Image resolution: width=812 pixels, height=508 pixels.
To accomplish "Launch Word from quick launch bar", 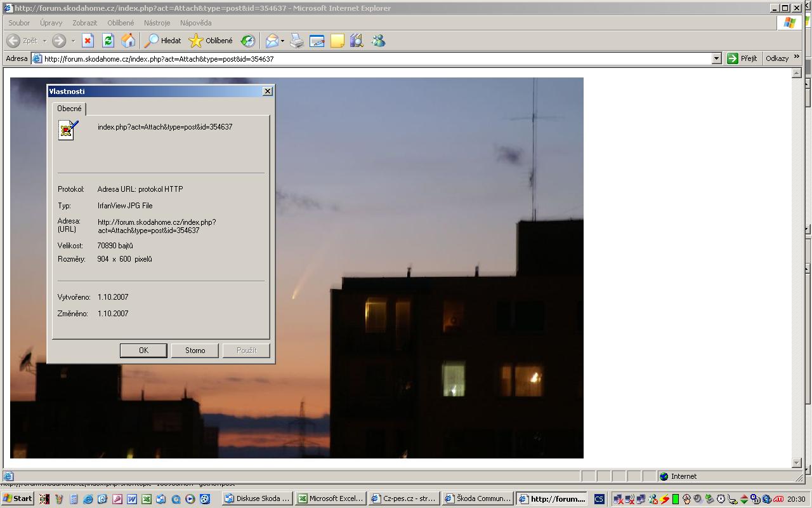I will pos(132,499).
